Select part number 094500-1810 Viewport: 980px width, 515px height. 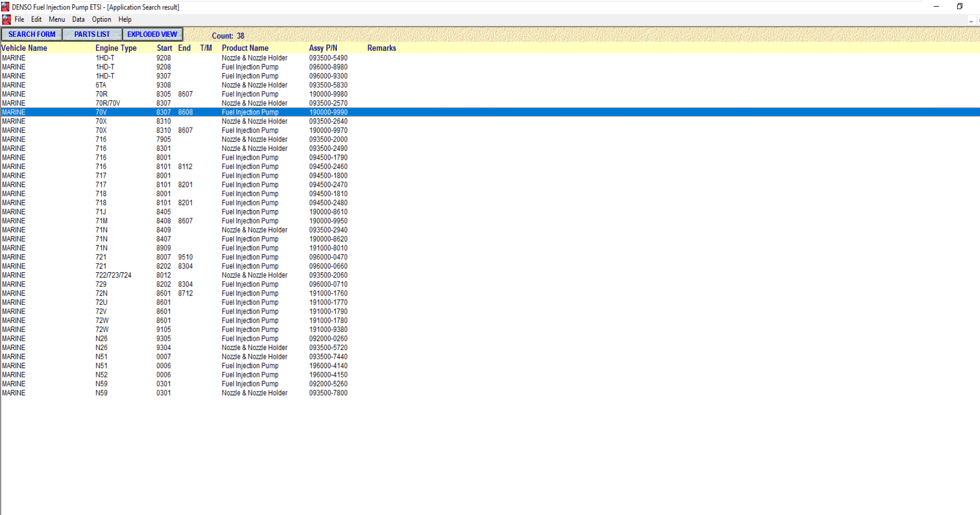pos(329,194)
